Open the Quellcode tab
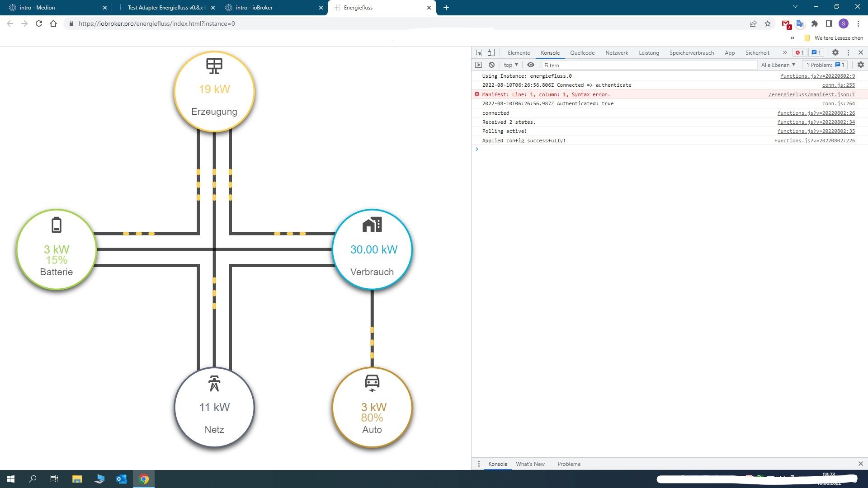Image resolution: width=868 pixels, height=488 pixels. 582,53
